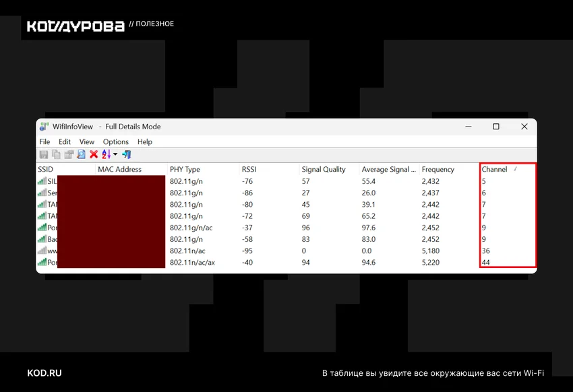Select signal icon of the -76 RSSI row
This screenshot has width=573, height=392.
pyautogui.click(x=42, y=181)
